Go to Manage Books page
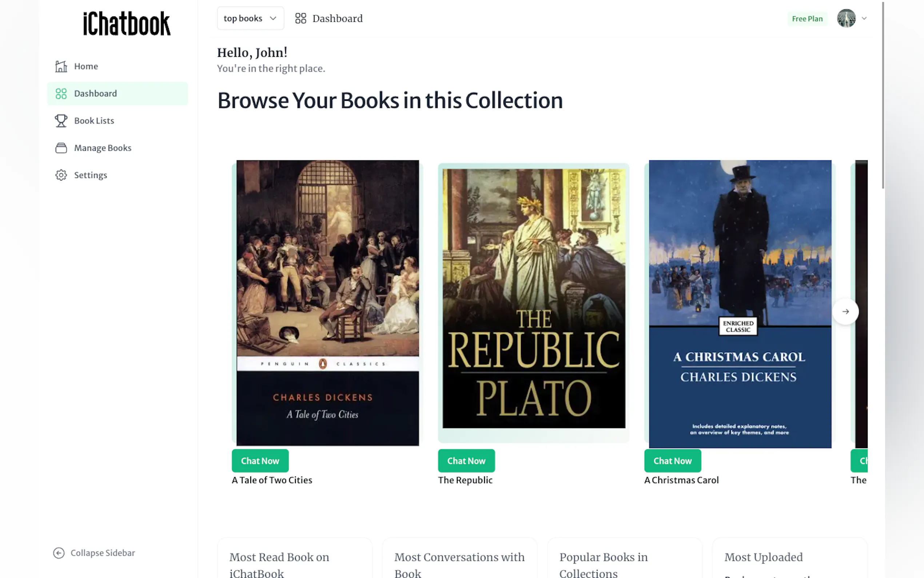 point(102,148)
